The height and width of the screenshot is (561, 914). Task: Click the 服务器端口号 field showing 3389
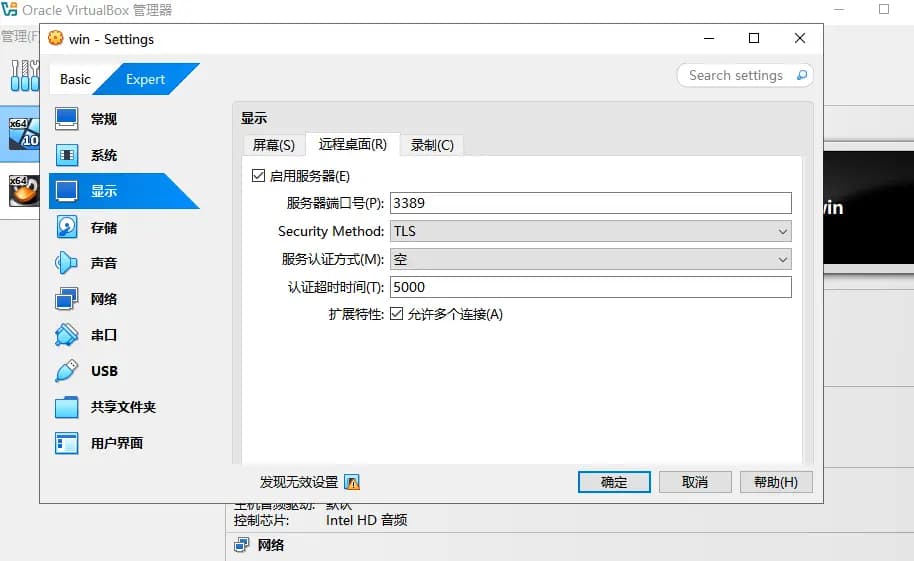[x=590, y=203]
